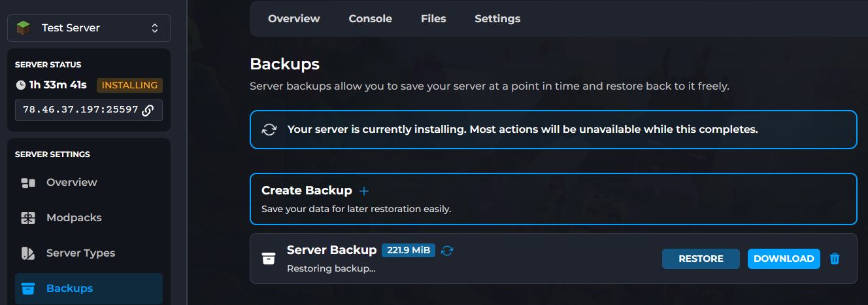Switch to the Overview top tab
Viewport: 868px width, 305px height.
point(294,18)
